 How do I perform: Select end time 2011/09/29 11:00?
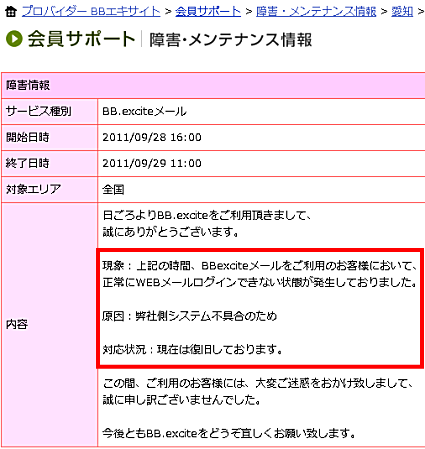coord(152,163)
